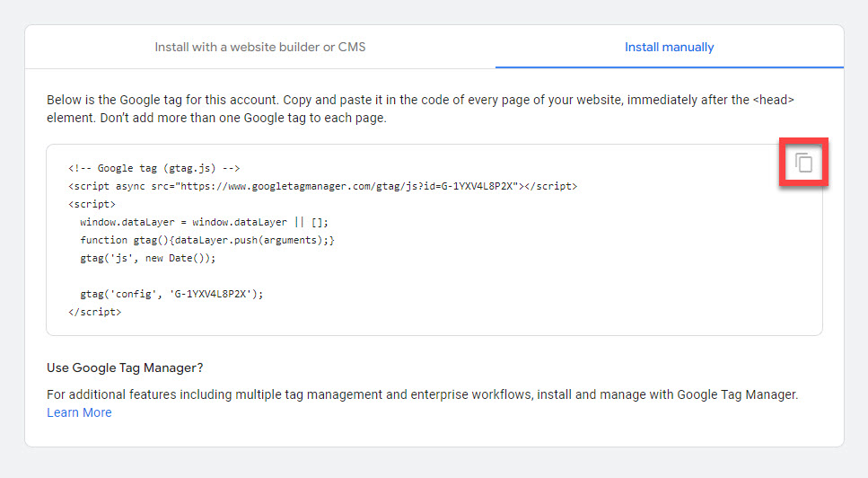868x478 pixels.
Task: Copy the Google tag code snippet
Action: tap(803, 163)
